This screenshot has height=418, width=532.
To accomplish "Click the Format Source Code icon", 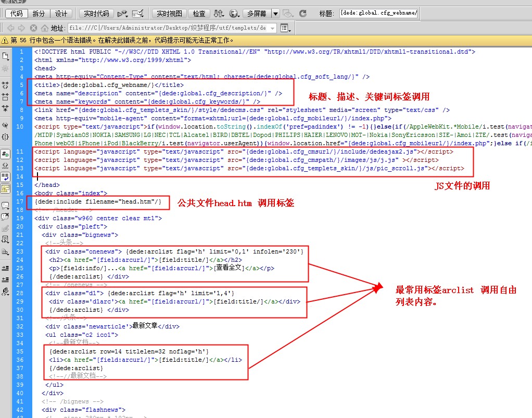I will click(5, 291).
